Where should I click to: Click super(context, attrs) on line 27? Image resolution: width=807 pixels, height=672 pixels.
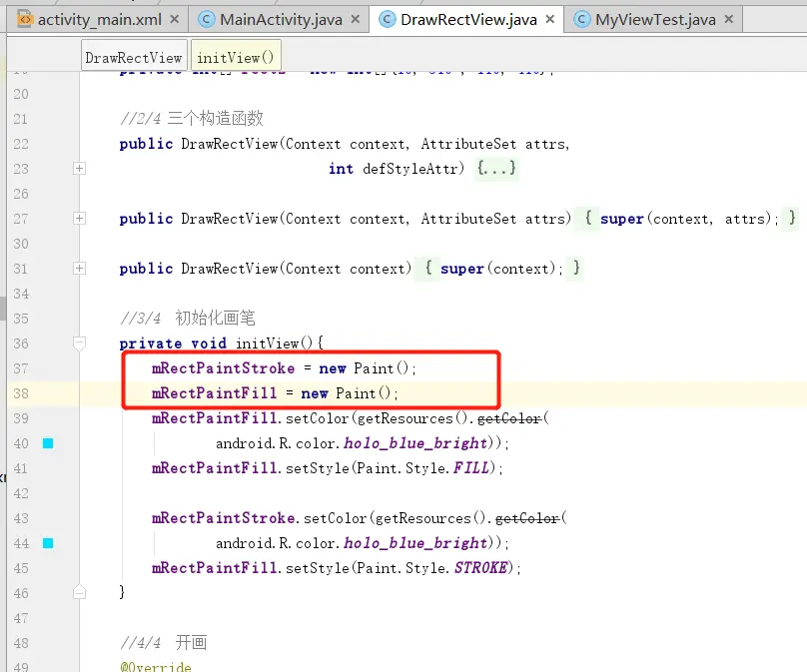[x=685, y=219]
